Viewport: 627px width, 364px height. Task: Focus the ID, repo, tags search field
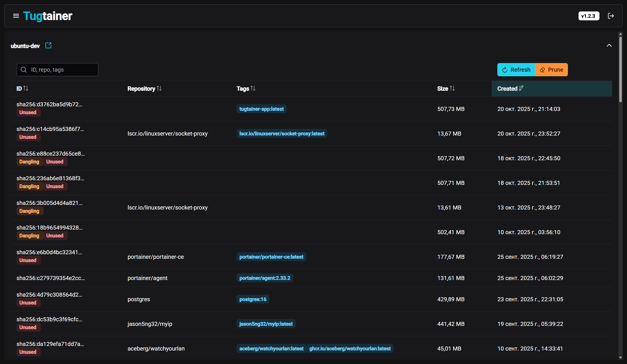click(63, 70)
